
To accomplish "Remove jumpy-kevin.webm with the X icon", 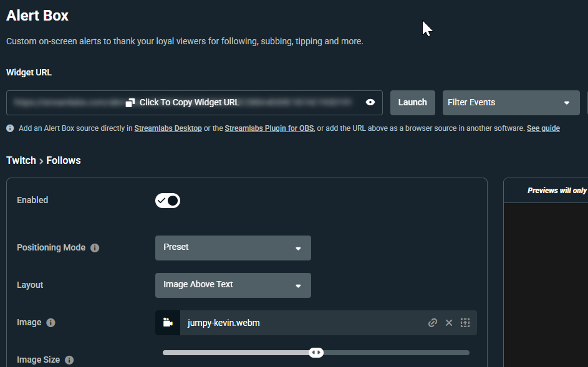I will 449,323.
